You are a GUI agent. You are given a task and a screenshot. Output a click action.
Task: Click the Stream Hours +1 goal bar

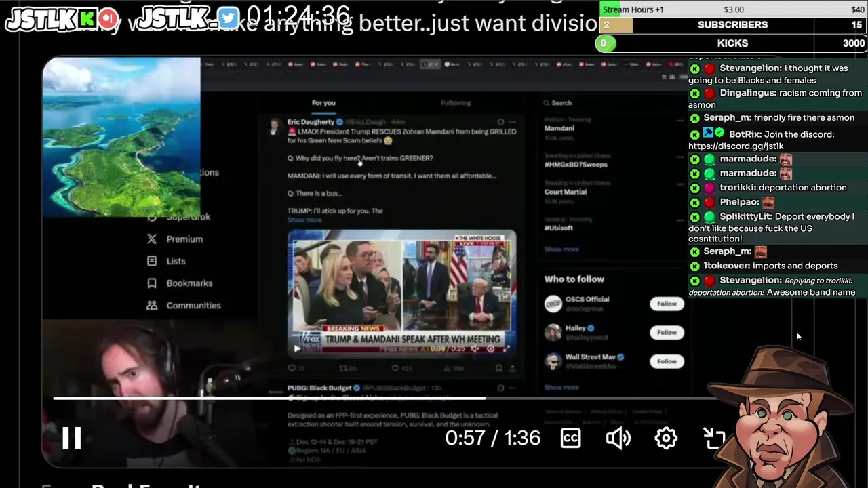click(x=733, y=9)
